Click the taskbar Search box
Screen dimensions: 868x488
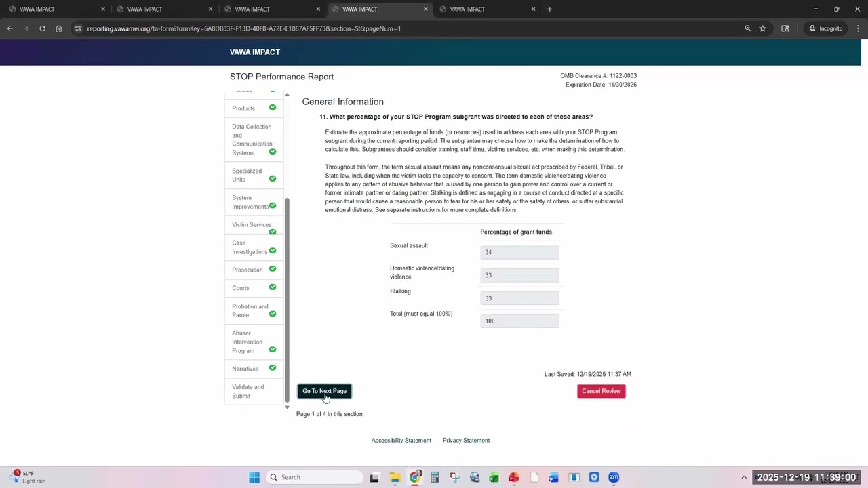(x=314, y=477)
